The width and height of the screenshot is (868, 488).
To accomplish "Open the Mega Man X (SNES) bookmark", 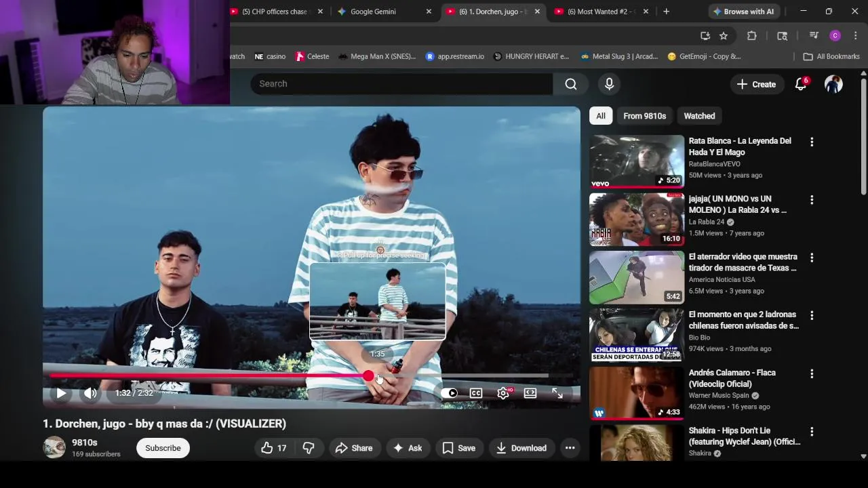I will pyautogui.click(x=377, y=56).
